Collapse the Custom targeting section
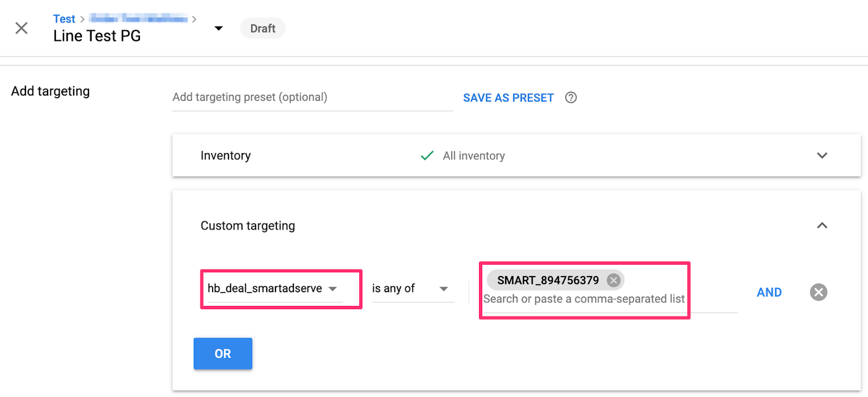Viewport: 868px width, 397px height. pos(822,226)
